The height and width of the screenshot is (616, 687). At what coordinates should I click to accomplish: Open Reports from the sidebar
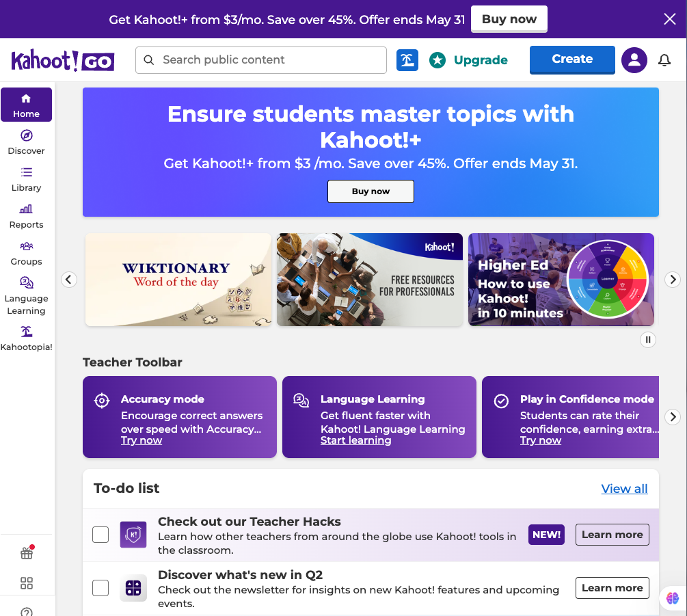tap(26, 216)
